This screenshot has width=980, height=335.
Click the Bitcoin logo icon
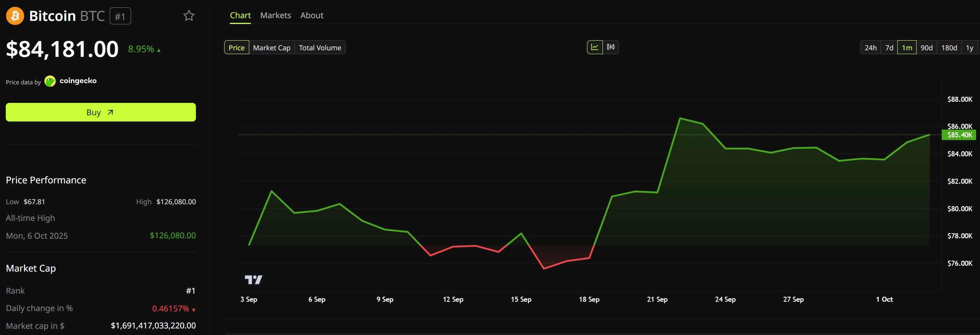tap(15, 16)
